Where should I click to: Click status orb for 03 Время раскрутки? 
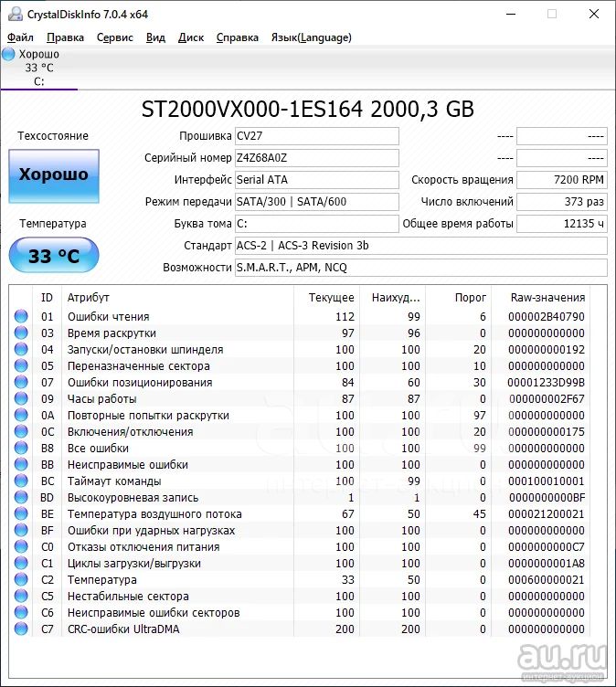[x=21, y=333]
